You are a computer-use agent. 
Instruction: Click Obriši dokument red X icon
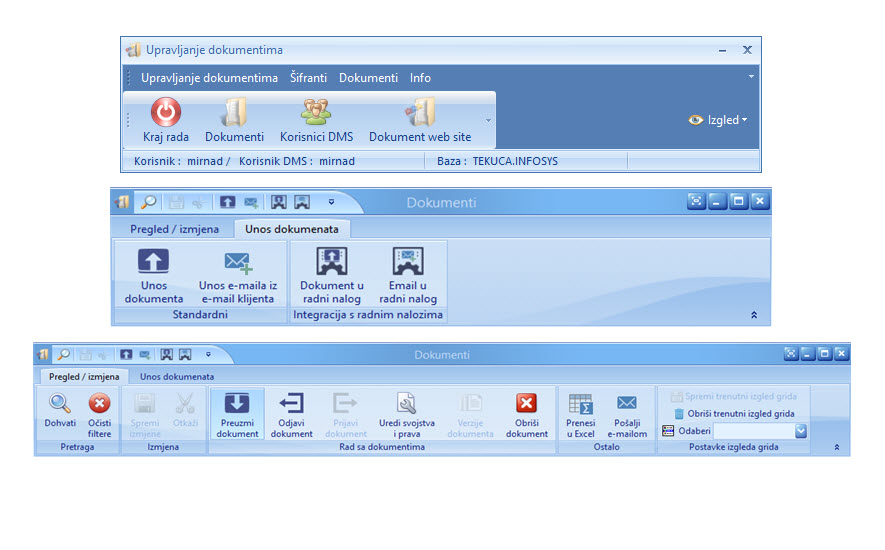coord(526,404)
